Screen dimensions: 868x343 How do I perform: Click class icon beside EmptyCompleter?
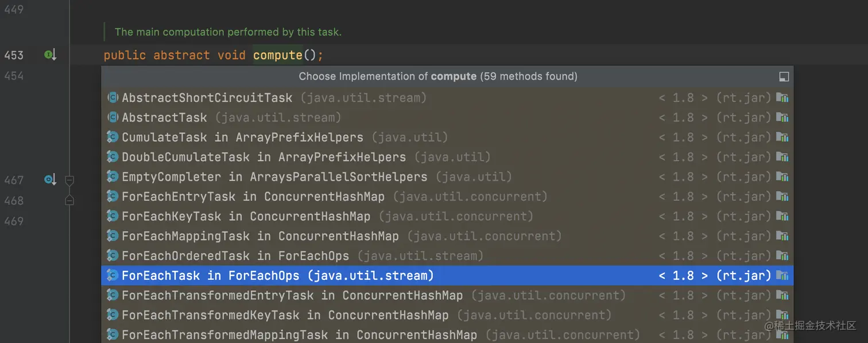pyautogui.click(x=113, y=177)
